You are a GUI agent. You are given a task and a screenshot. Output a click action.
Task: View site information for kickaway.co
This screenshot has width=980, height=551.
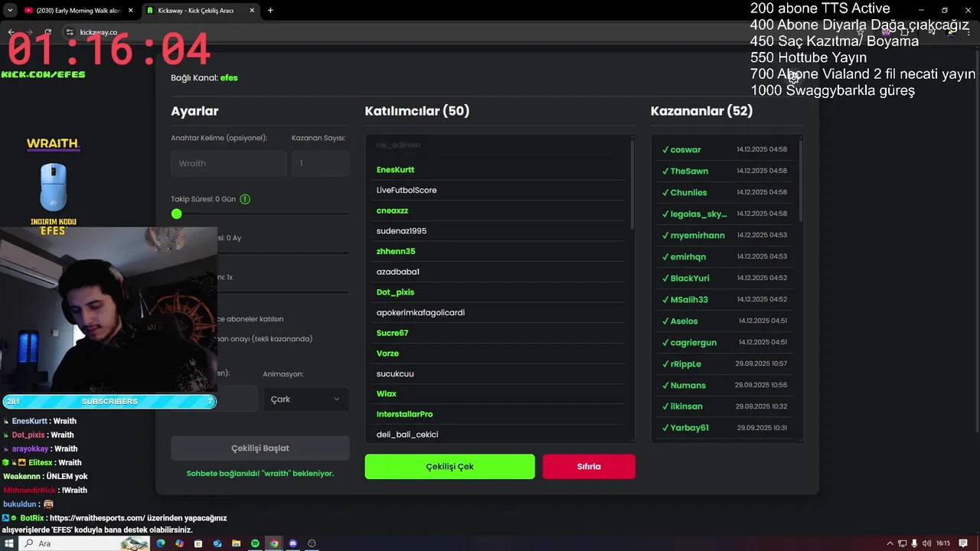pos(70,32)
